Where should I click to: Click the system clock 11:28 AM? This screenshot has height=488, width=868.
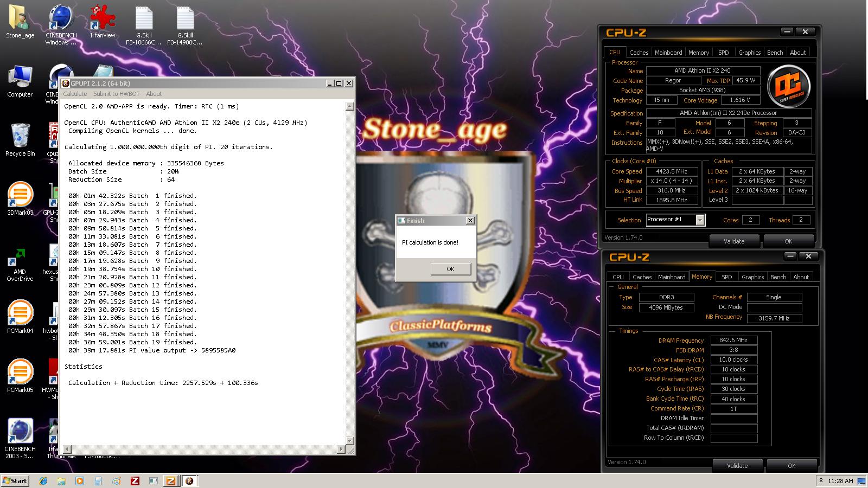pyautogui.click(x=840, y=481)
